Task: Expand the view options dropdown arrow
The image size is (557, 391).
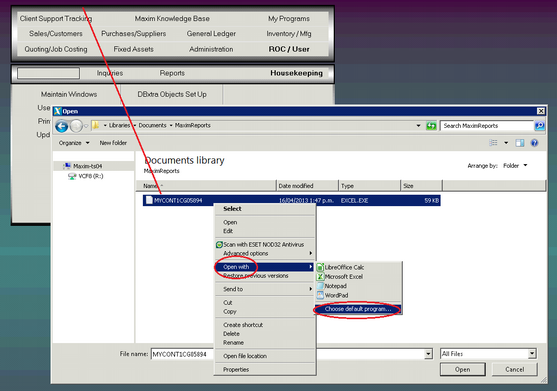Action: pyautogui.click(x=506, y=143)
